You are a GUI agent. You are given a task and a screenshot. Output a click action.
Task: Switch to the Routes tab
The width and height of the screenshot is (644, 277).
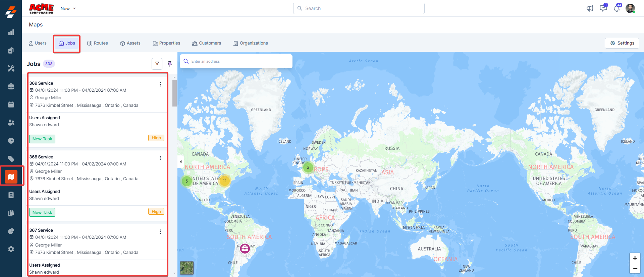click(x=98, y=43)
